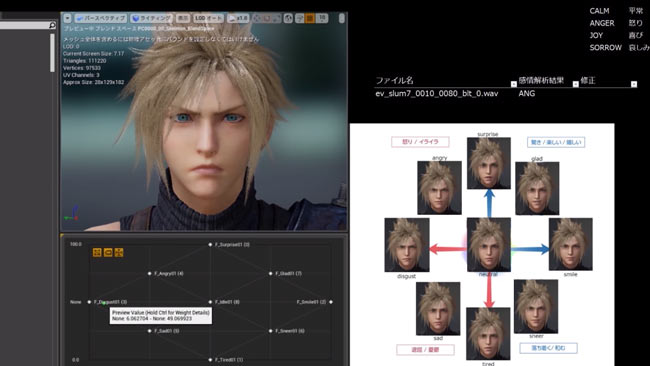
Task: Select the F_Smile01 sample point
Action: pyautogui.click(x=331, y=302)
